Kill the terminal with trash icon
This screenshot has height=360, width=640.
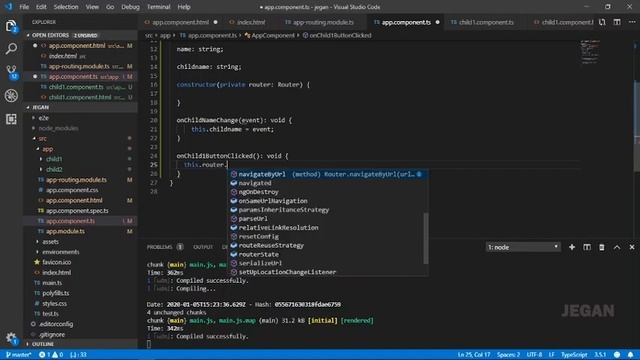[x=602, y=247]
